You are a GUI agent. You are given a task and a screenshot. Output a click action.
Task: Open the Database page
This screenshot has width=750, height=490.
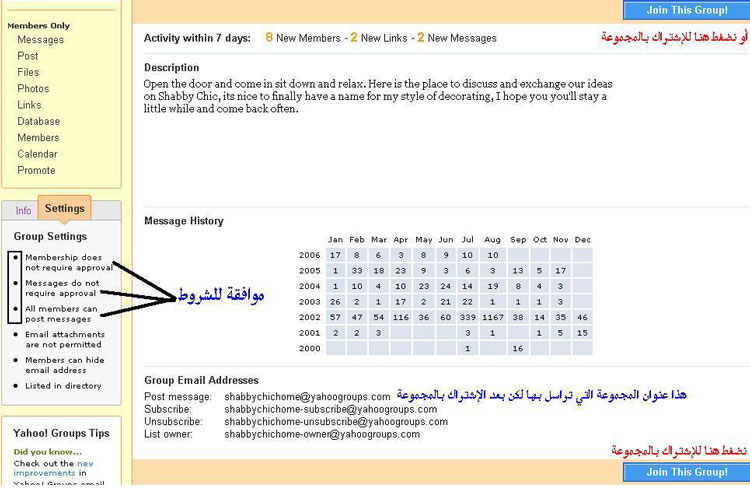coord(39,121)
